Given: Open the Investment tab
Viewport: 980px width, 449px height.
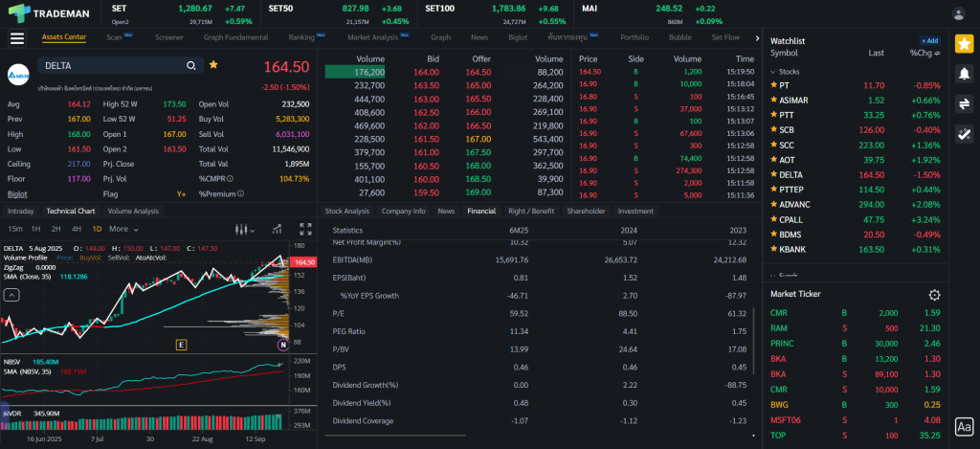Looking at the screenshot, I should 635,212.
